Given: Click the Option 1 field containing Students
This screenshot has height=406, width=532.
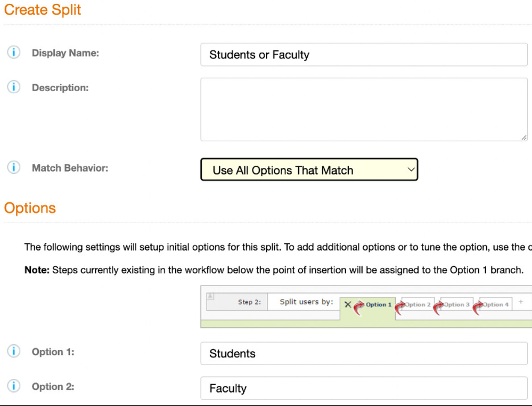Looking at the screenshot, I should pos(364,354).
